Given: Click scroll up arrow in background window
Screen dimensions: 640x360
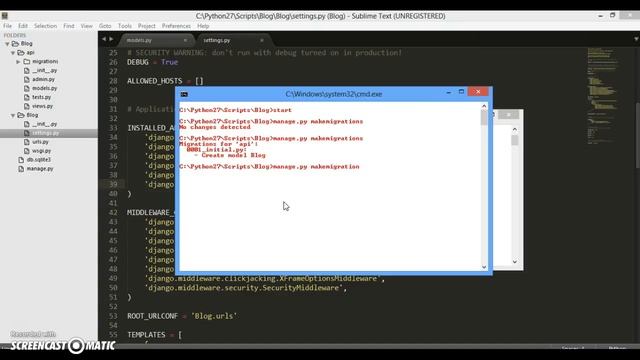Looking at the screenshot, I should click(515, 129).
